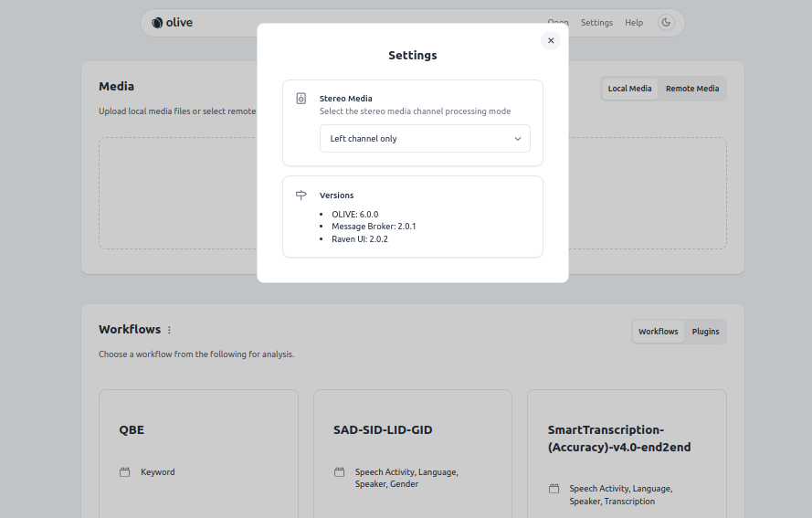This screenshot has height=518, width=812.
Task: Click the olive logo icon
Action: 157,23
